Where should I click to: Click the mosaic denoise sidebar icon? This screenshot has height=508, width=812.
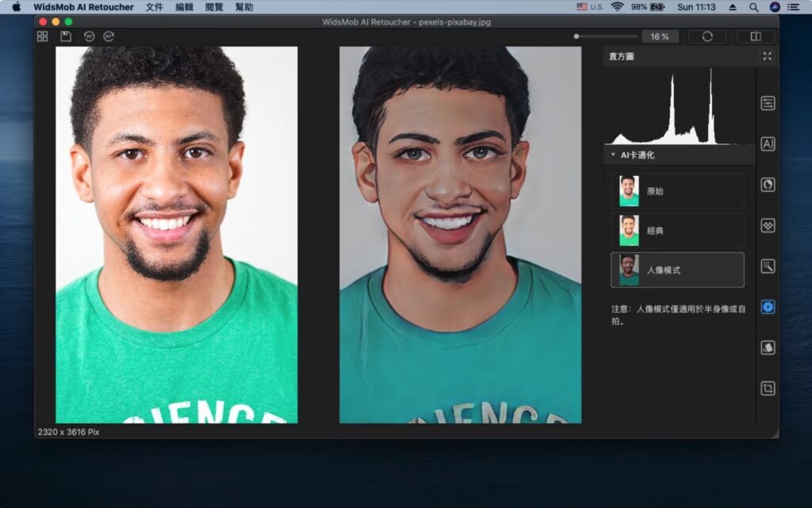click(767, 226)
